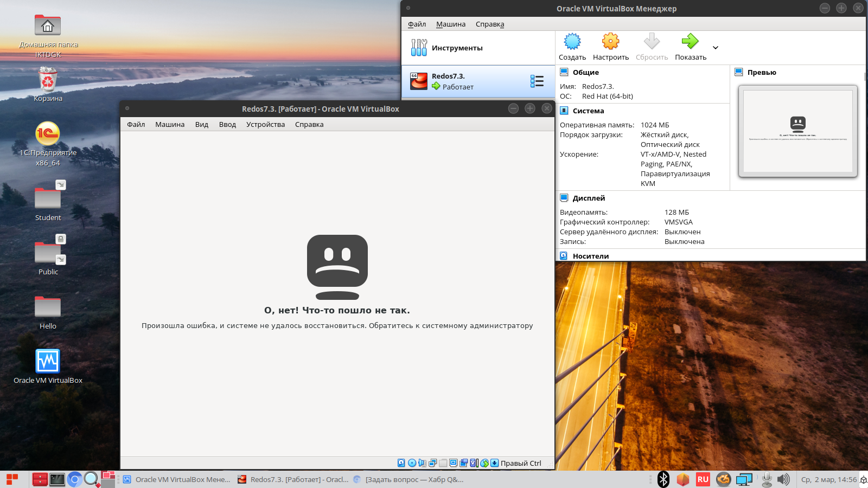Image resolution: width=868 pixels, height=488 pixels.
Task: Click the Дисплей section header
Action: tap(589, 198)
